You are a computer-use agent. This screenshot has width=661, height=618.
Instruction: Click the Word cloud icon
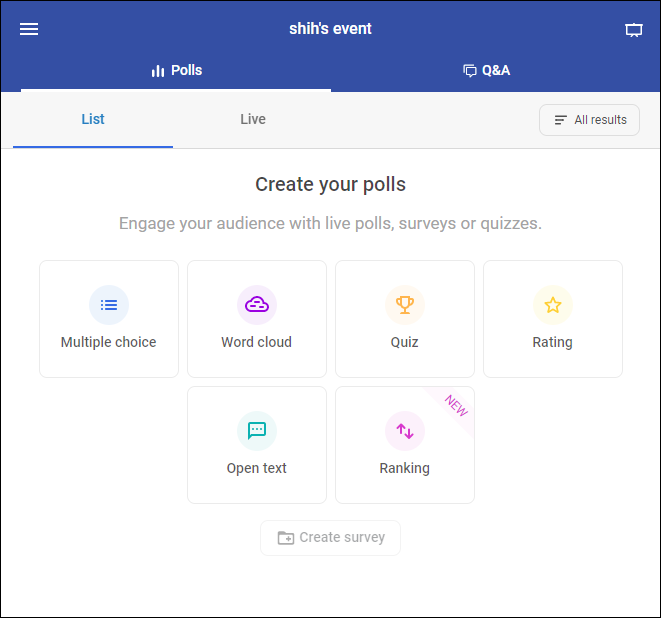(x=257, y=305)
